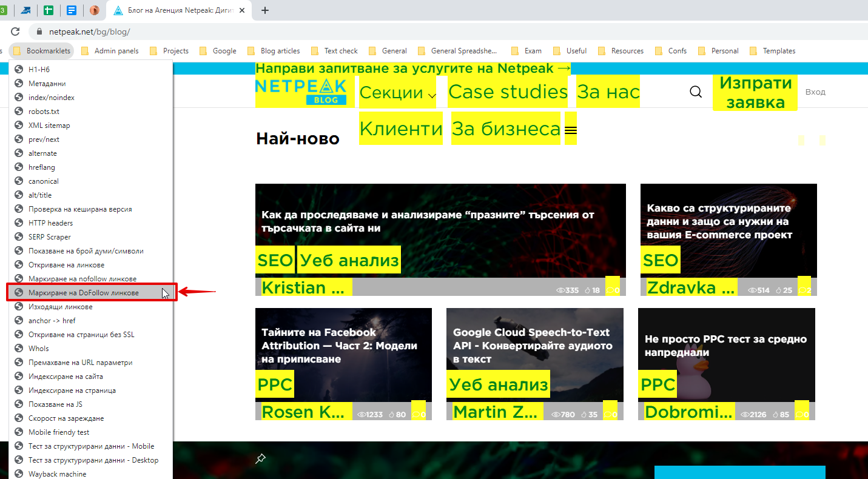
Task: Launch the Mobile friendy test bookmarklet
Action: [x=91, y=432]
